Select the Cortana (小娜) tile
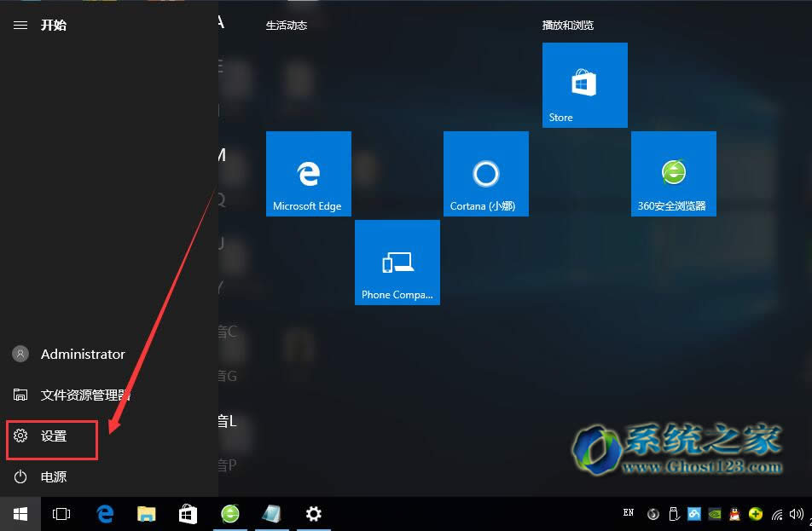The image size is (812, 531). click(485, 173)
